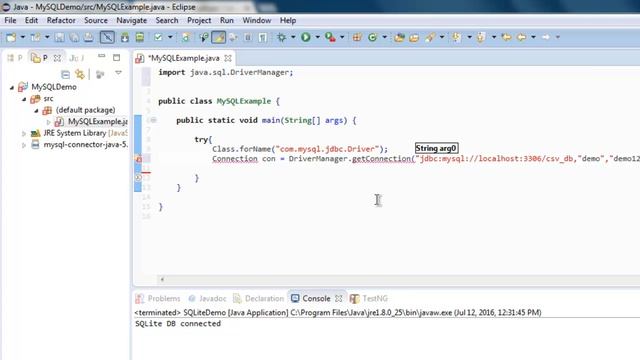Screen dimensions: 640x360
Task: Run the program with green play icon
Action: [305, 37]
